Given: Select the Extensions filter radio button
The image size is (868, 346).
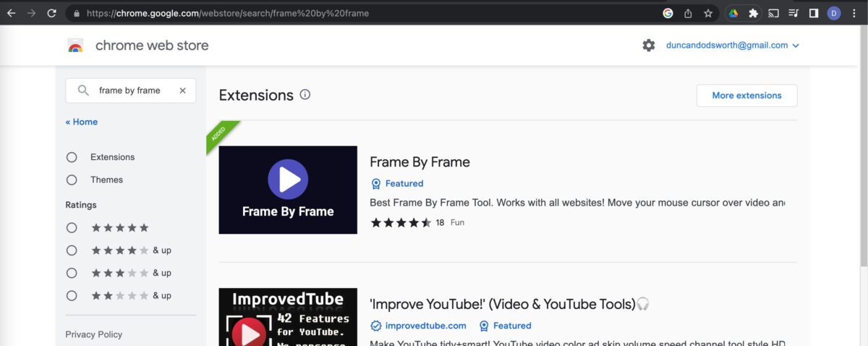Looking at the screenshot, I should [72, 157].
